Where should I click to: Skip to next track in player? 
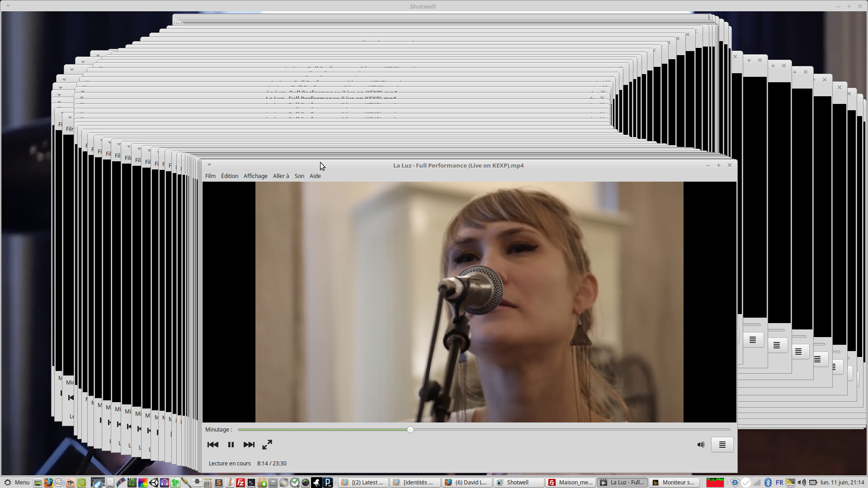(249, 445)
